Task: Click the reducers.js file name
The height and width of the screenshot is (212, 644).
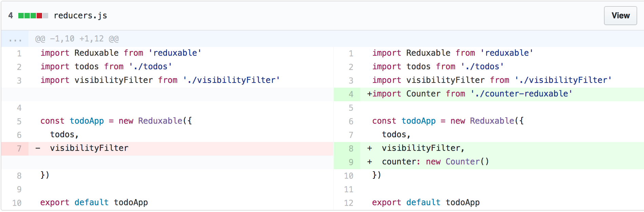Action: click(80, 16)
